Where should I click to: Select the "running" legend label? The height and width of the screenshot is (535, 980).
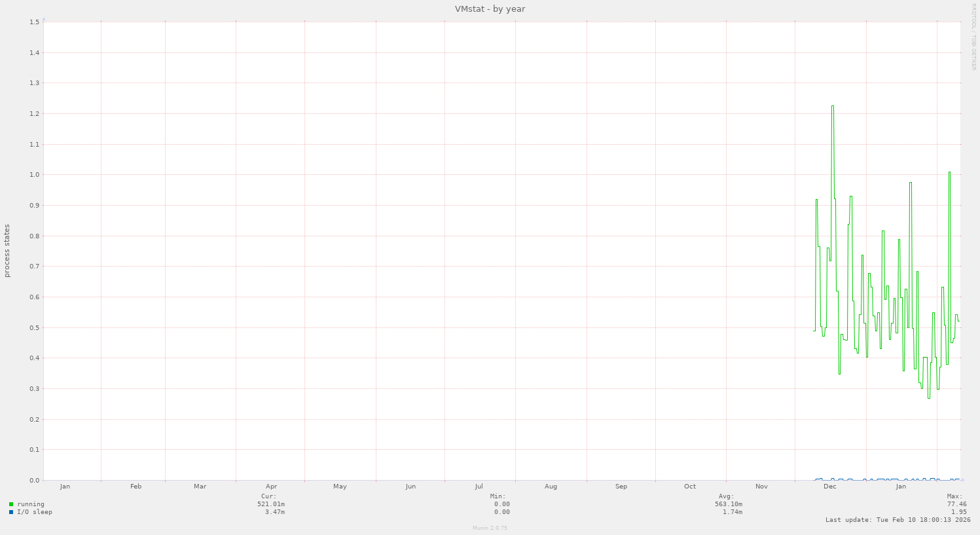[x=31, y=504]
